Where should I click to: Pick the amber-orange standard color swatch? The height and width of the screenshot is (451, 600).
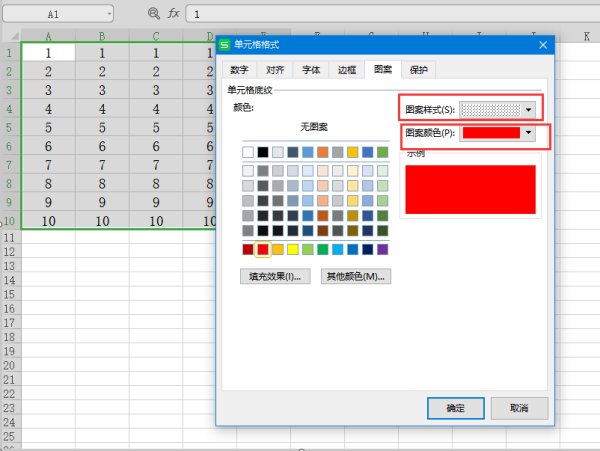(x=278, y=249)
